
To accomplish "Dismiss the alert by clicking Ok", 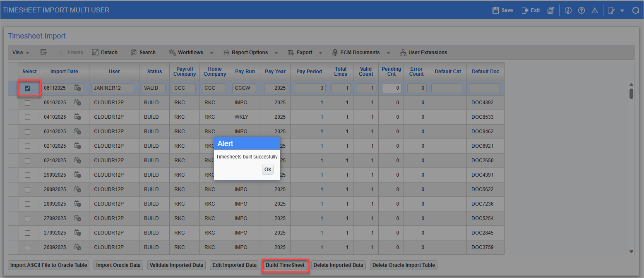I will tap(267, 170).
